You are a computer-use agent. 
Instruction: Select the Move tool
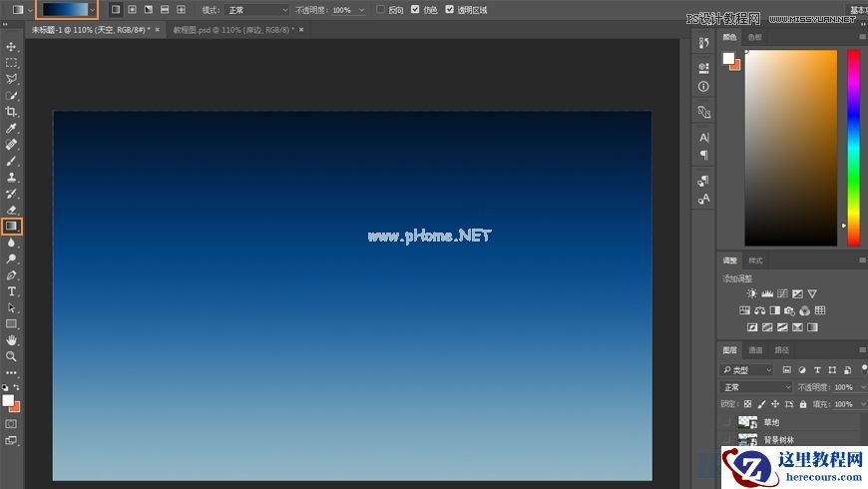11,47
